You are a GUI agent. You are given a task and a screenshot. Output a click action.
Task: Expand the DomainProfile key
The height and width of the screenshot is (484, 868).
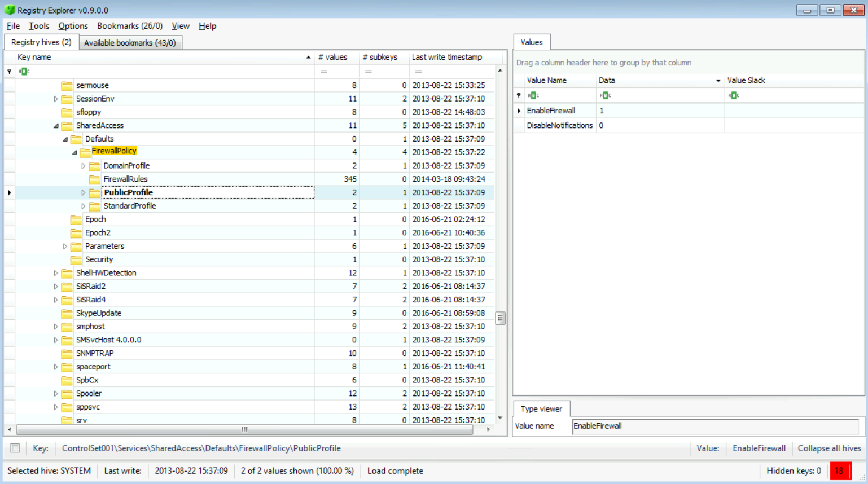[x=84, y=166]
